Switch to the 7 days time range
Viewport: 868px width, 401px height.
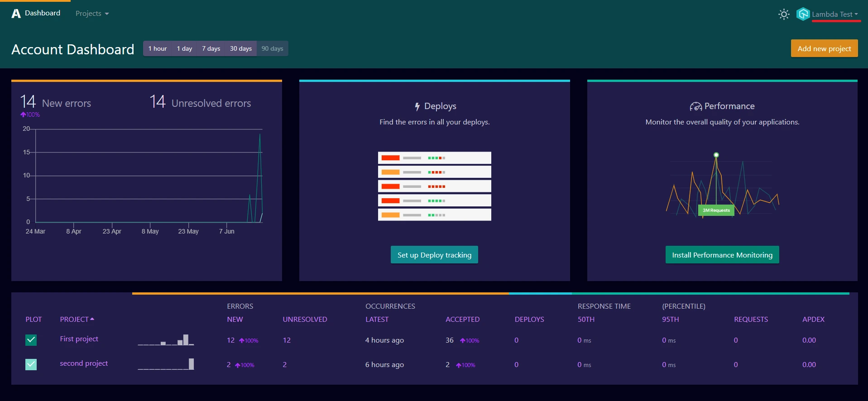coord(211,48)
